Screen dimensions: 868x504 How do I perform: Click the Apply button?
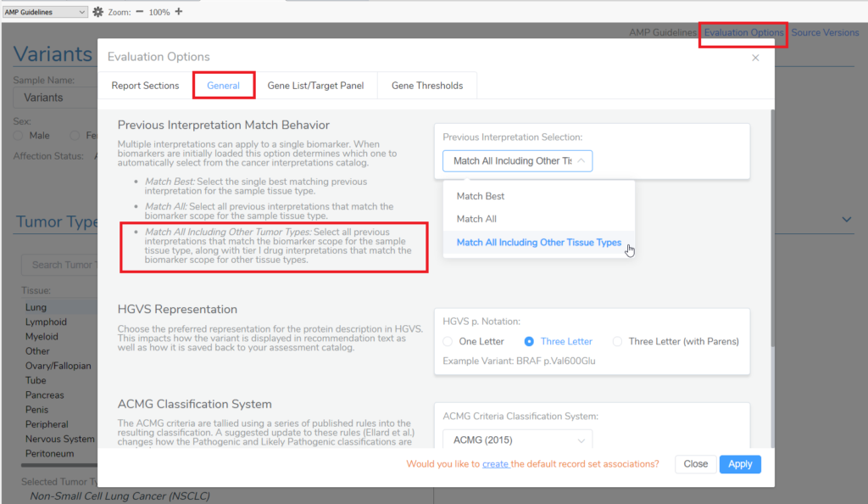(x=740, y=464)
